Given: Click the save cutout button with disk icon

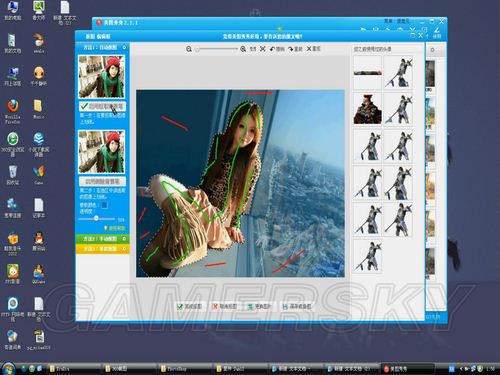Looking at the screenshot, I should (x=296, y=306).
